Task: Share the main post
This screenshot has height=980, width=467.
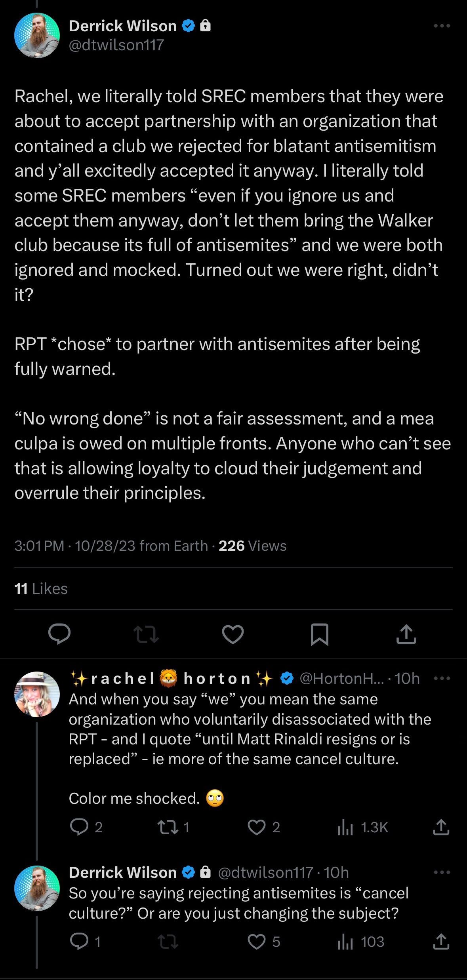Action: 406,634
